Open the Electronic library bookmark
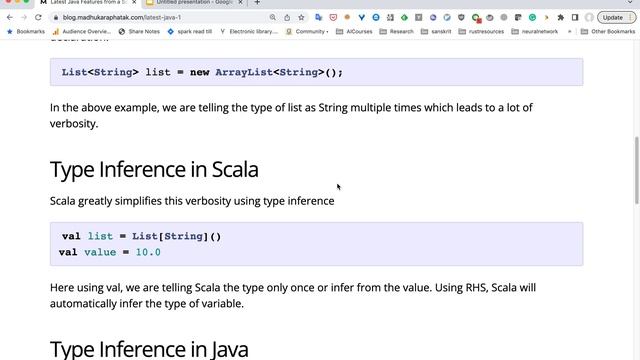 coord(249,31)
